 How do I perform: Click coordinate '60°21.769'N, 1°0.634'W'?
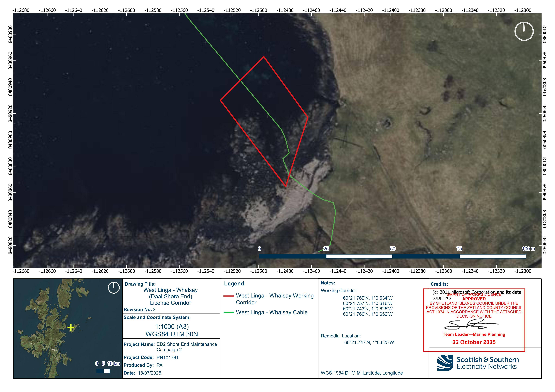tap(368, 298)
